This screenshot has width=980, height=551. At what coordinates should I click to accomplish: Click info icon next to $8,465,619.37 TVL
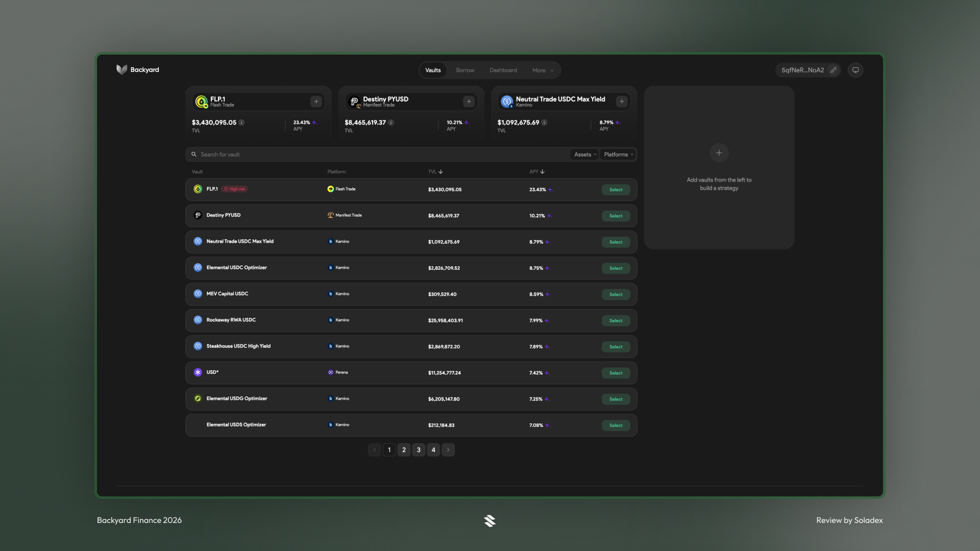[391, 122]
